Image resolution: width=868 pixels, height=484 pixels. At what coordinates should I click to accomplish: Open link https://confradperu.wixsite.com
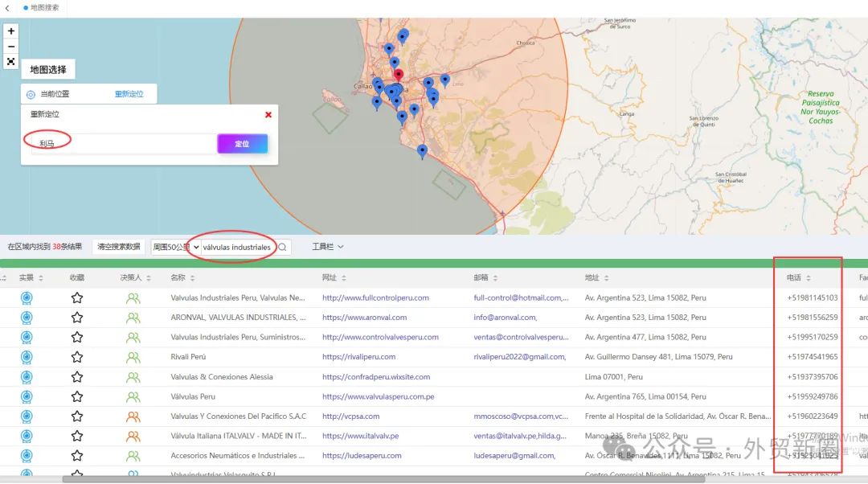click(376, 377)
